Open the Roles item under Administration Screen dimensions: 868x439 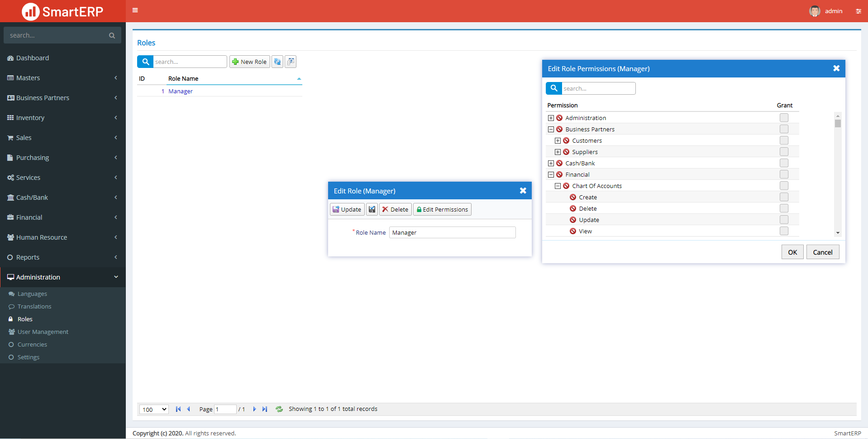[x=25, y=319]
